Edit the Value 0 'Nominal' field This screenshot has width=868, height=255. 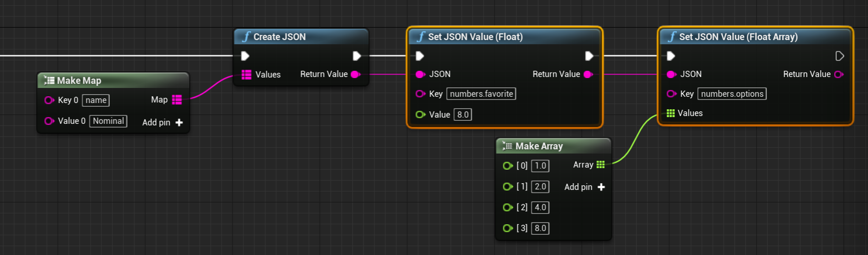coord(108,121)
